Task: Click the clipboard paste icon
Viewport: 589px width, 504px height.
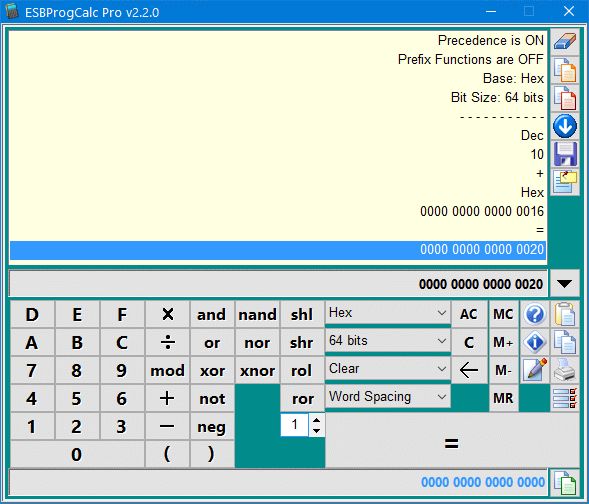Action: [x=565, y=314]
